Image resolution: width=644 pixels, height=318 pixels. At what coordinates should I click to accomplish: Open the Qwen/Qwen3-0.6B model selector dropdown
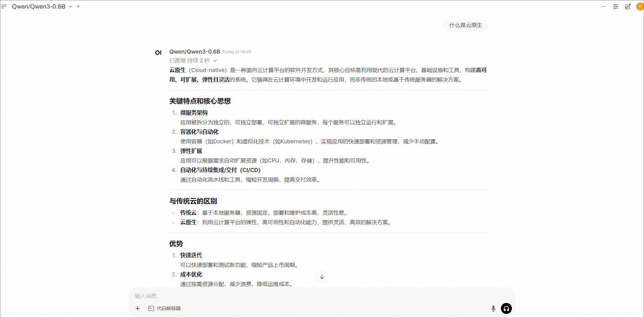click(x=42, y=6)
